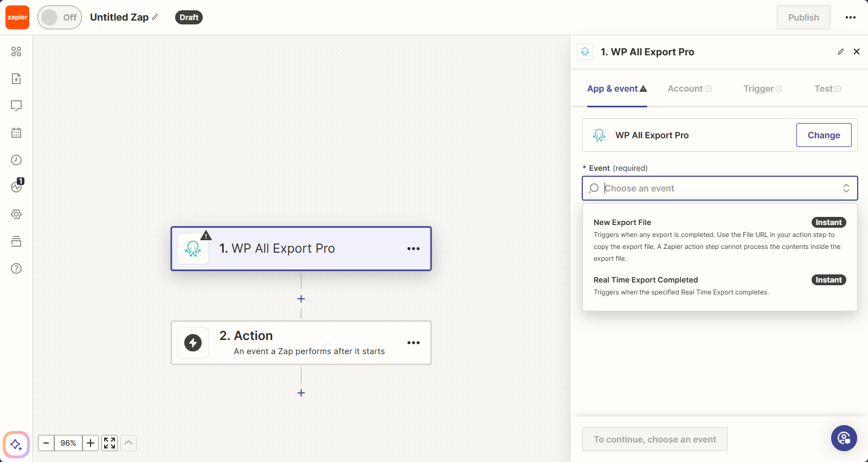Expand the Choose an event dropdown
This screenshot has width=868, height=462.
(x=719, y=188)
